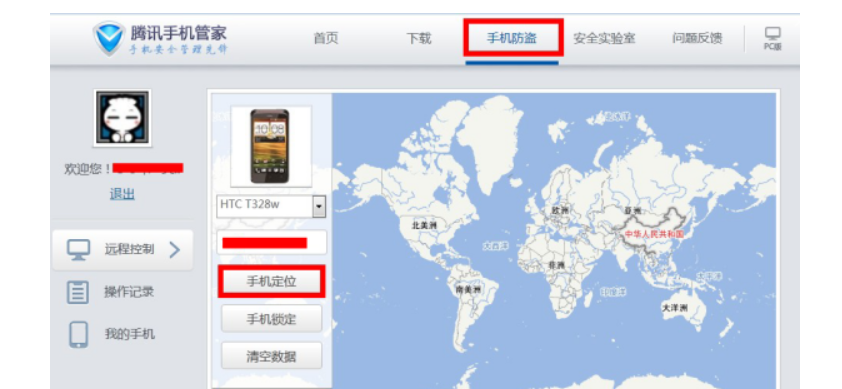
Task: Click the 欧洲 label on the map
Action: pyautogui.click(x=560, y=211)
